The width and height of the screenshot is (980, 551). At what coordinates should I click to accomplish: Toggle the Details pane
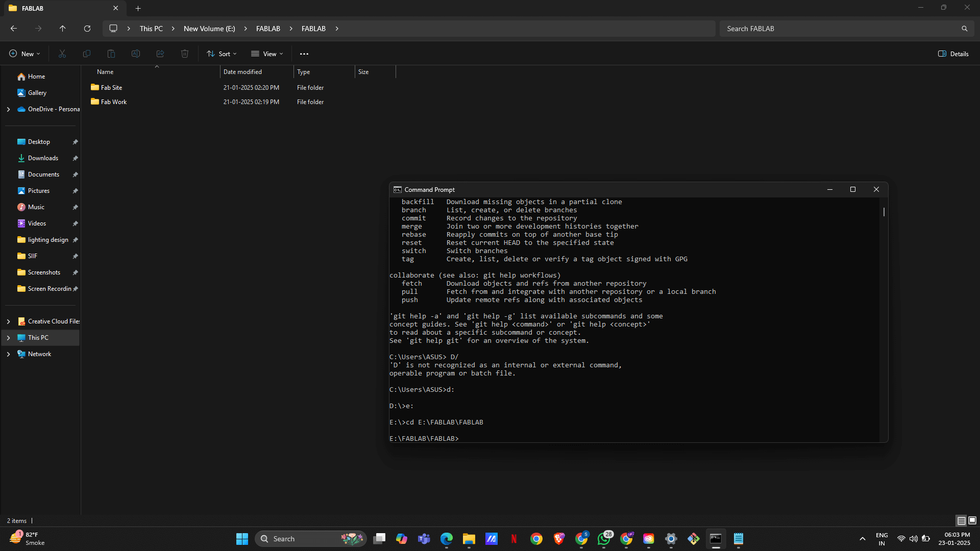pyautogui.click(x=953, y=54)
